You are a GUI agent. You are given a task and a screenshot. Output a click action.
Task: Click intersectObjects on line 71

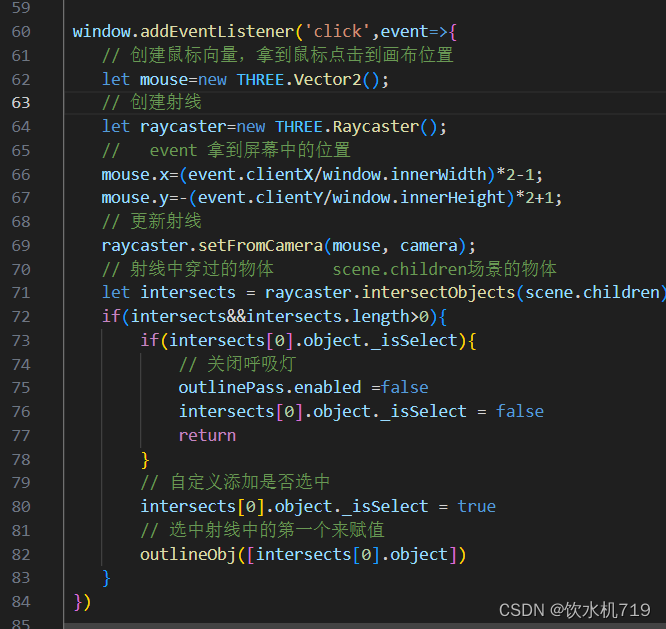point(438,293)
